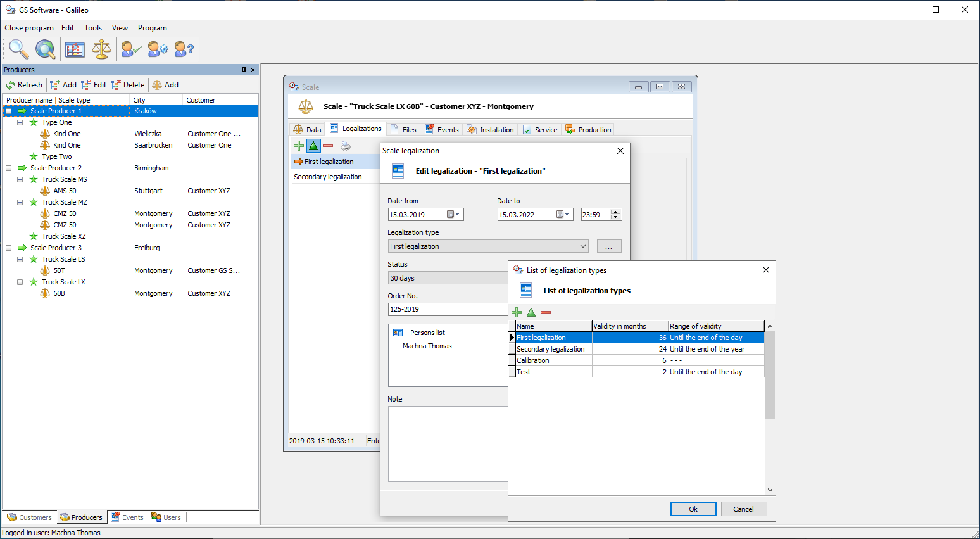Remove the legalization type with the red minus icon
This screenshot has height=539, width=980.
[x=546, y=312]
